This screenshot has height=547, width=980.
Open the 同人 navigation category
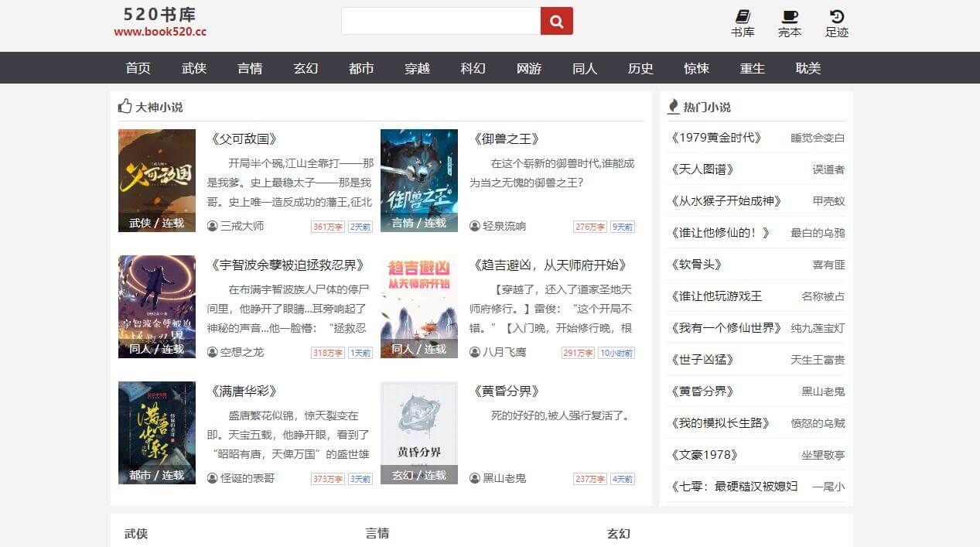tap(585, 68)
